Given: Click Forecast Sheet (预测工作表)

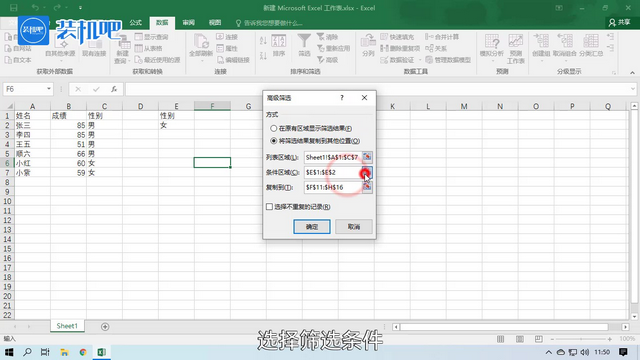Looking at the screenshot, I should [x=516, y=49].
